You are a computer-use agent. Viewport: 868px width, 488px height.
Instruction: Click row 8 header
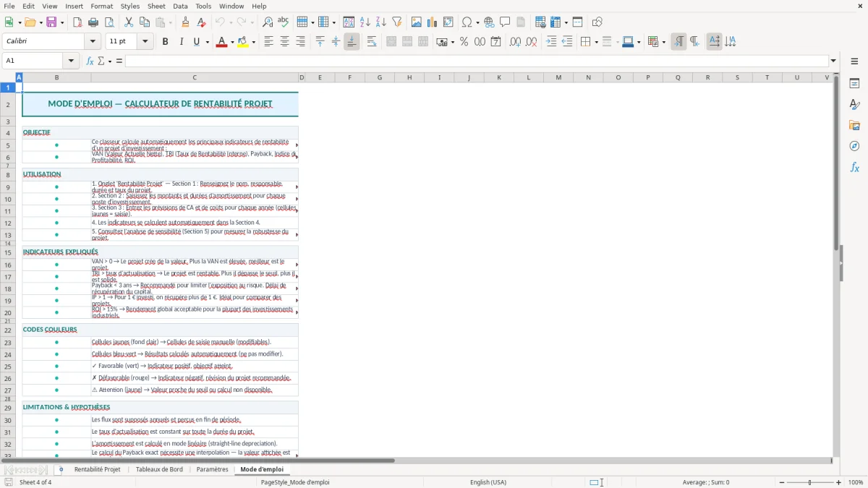point(8,174)
